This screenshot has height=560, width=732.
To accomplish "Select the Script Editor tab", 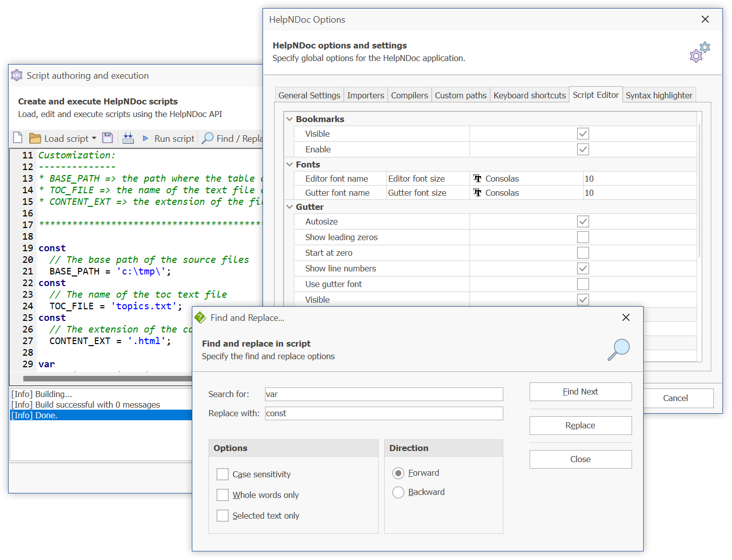I will (596, 95).
